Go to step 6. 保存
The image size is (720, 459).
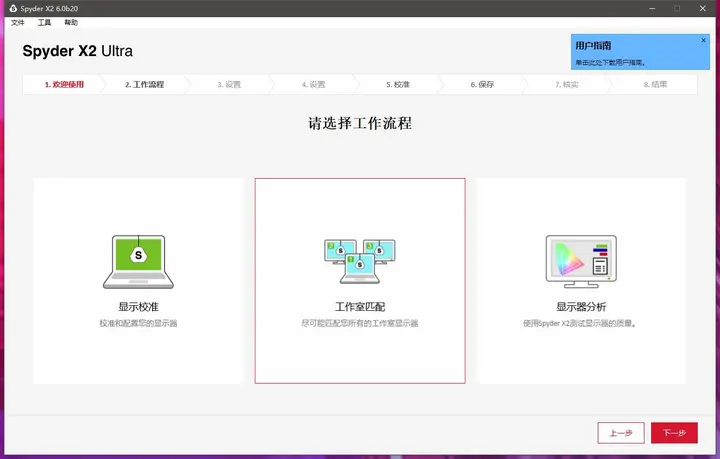click(482, 84)
